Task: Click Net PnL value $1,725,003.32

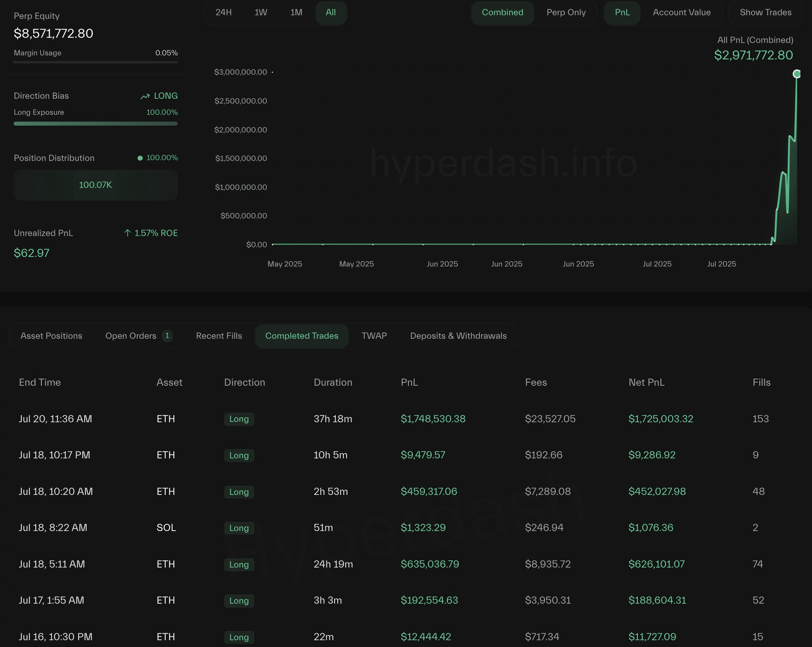Action: coord(661,419)
